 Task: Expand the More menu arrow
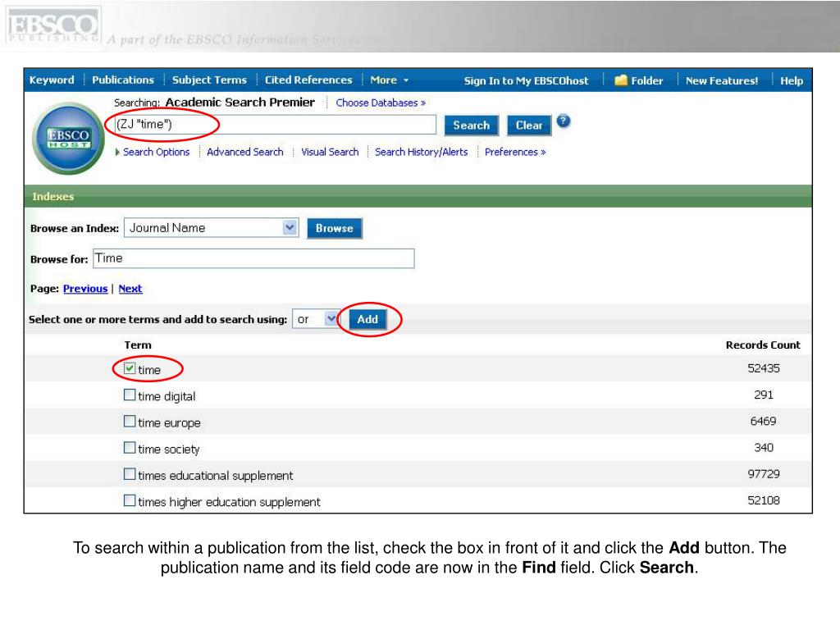[406, 80]
